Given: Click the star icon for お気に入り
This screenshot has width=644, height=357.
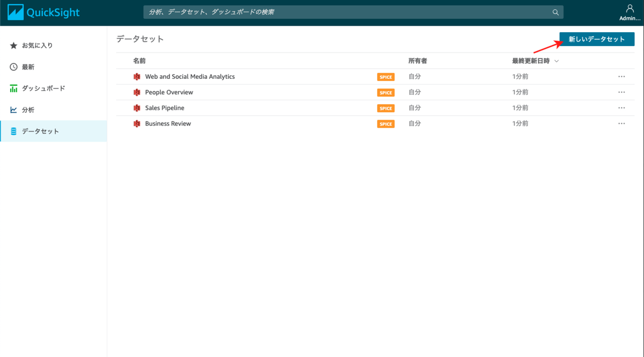Looking at the screenshot, I should pos(14,46).
